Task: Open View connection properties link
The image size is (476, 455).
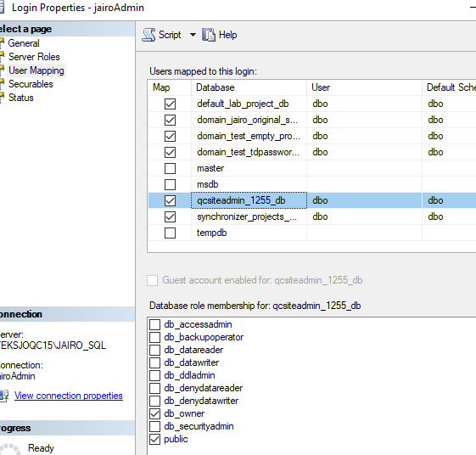Action: [x=69, y=396]
